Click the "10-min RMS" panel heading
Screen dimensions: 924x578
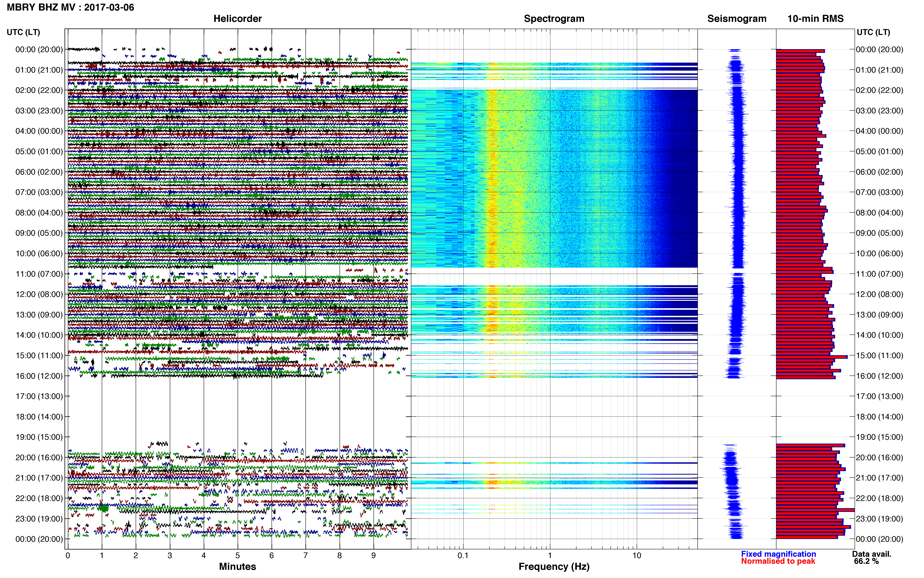coord(816,19)
